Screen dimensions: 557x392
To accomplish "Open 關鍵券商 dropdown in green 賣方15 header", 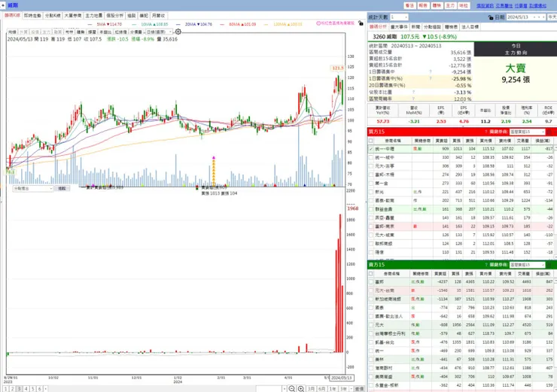I will click(x=526, y=265).
